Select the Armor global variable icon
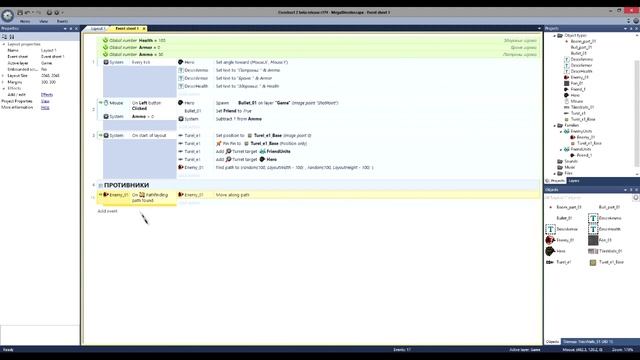This screenshot has height=360, width=640. coord(105,47)
